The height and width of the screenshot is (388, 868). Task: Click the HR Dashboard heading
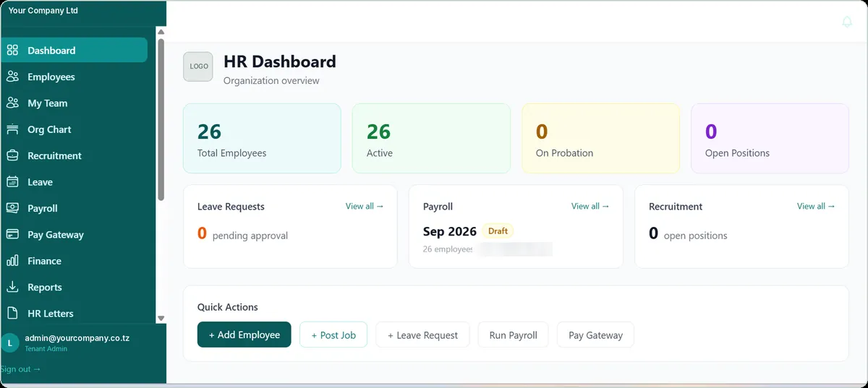pos(280,61)
